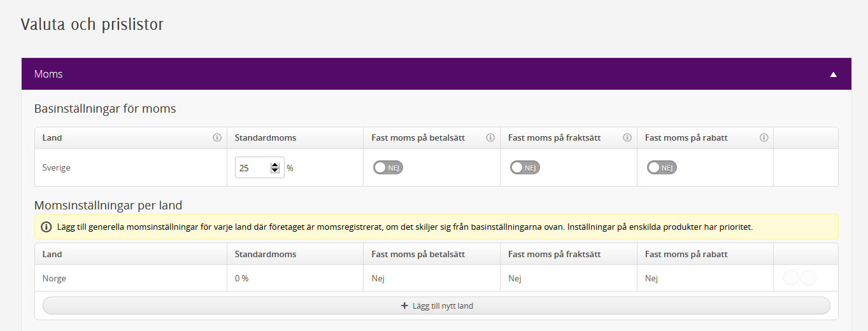Select the Norge row in the country table

click(x=436, y=278)
